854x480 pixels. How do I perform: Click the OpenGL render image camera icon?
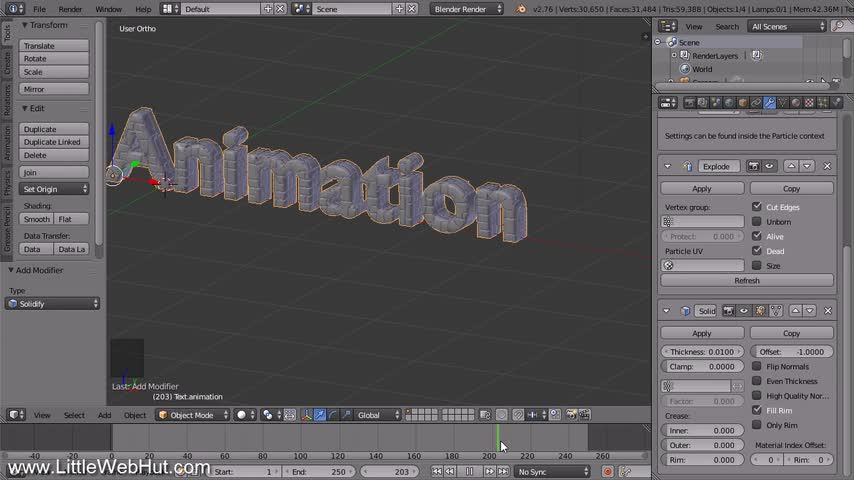571,415
